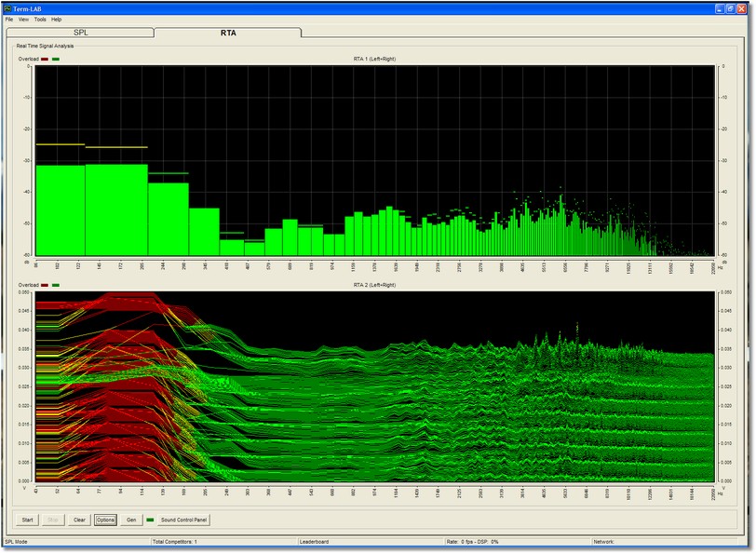Minimize the Term-LAB window
756x554 pixels.
[720, 8]
